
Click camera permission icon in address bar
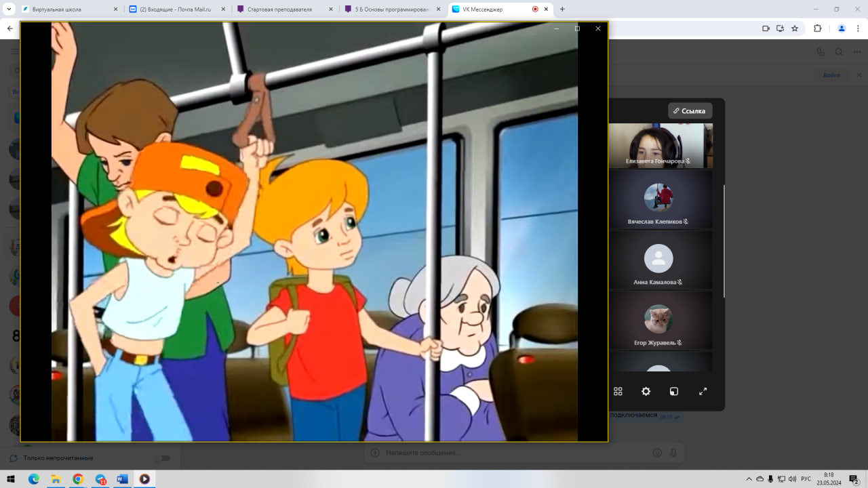click(766, 28)
